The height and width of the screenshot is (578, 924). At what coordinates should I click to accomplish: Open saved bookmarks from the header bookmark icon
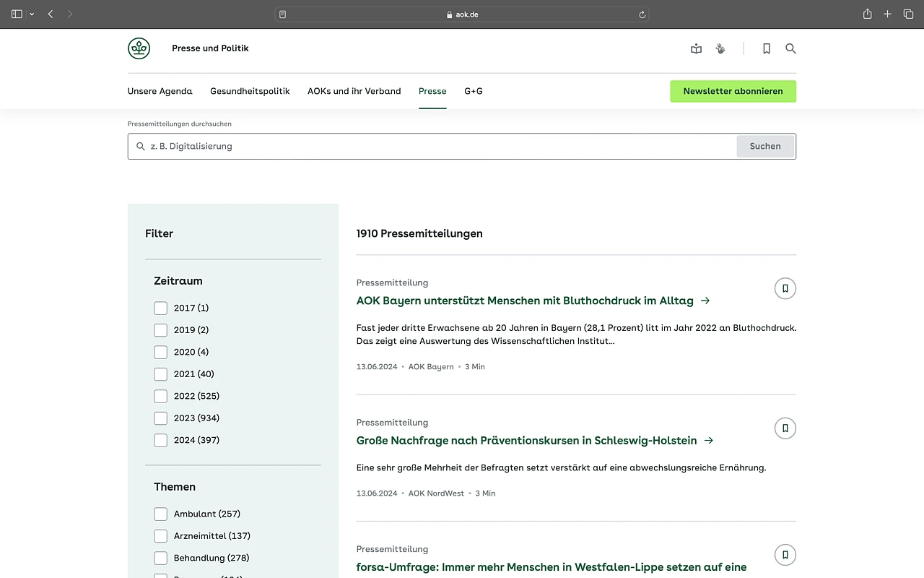[x=767, y=48]
